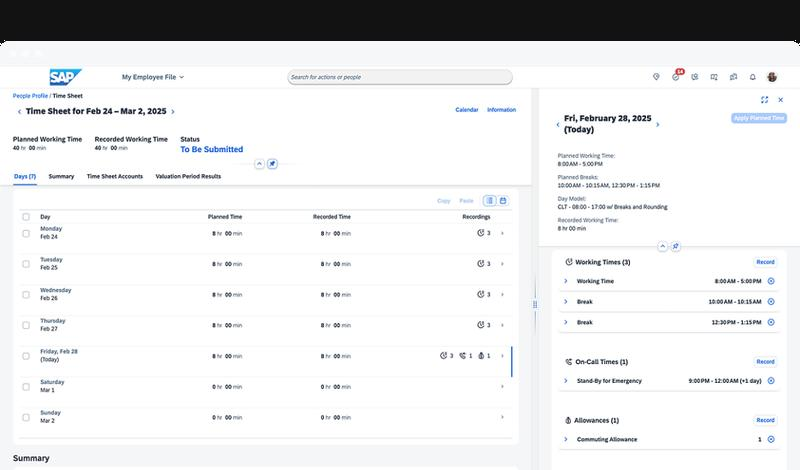This screenshot has height=470, width=800.
Task: Focus the search for actions or people field
Action: (x=400, y=77)
